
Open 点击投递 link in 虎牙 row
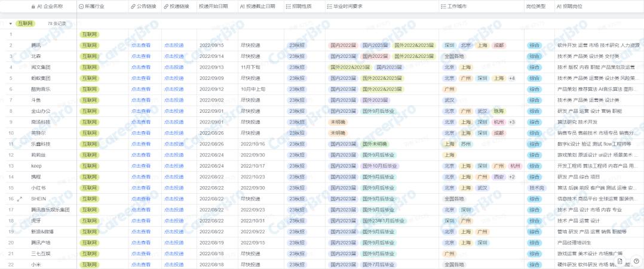(x=174, y=221)
